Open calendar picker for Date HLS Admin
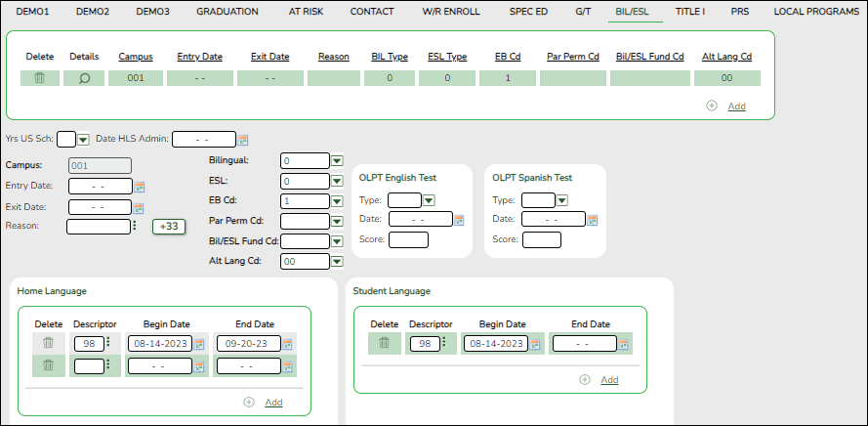This screenshot has height=426, width=868. (243, 140)
